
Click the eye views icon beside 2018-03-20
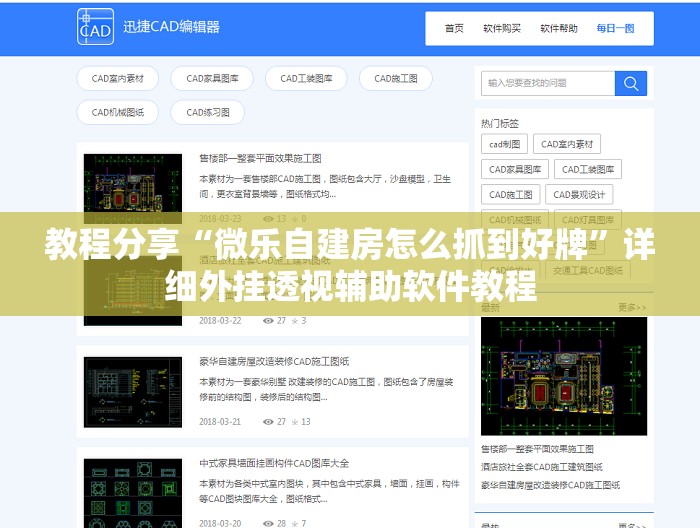pyautogui.click(x=268, y=524)
